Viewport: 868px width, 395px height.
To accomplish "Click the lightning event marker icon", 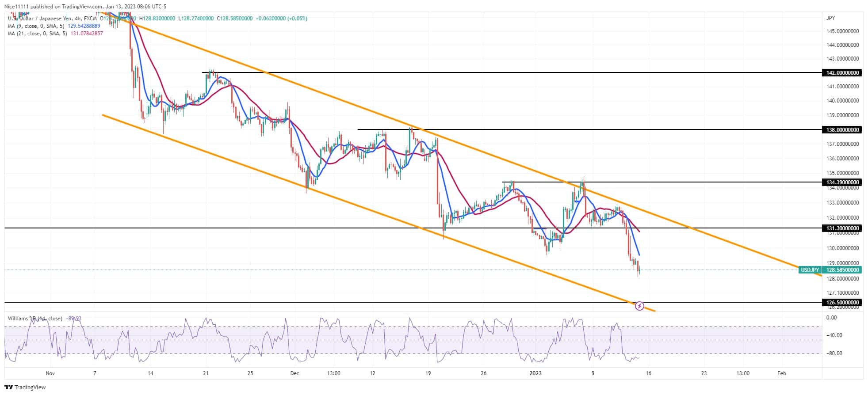I will [x=639, y=306].
